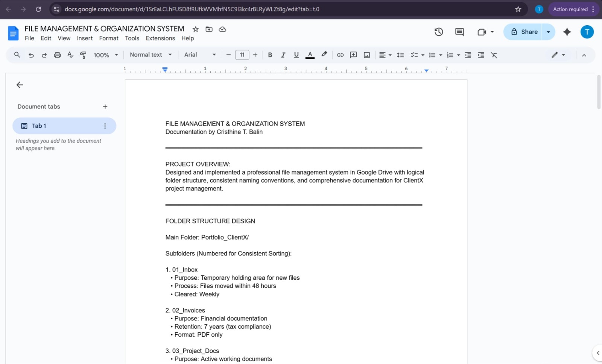Open the Gemini assistant sparkle icon

(x=567, y=32)
